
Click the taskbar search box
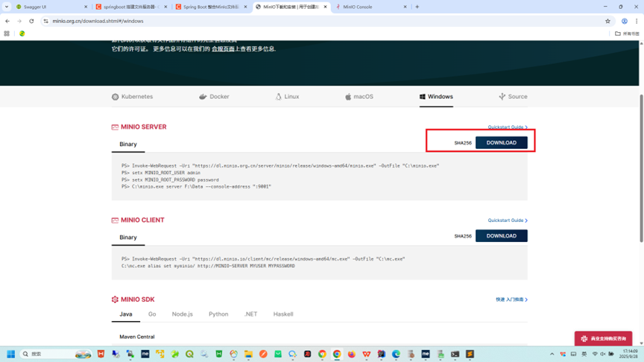point(56,354)
